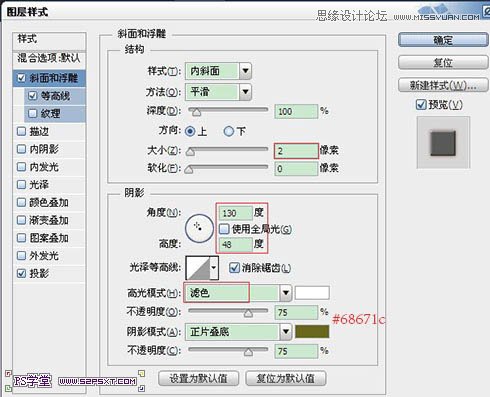
Task: Click the 新建样式(W)... button
Action: coord(443,85)
